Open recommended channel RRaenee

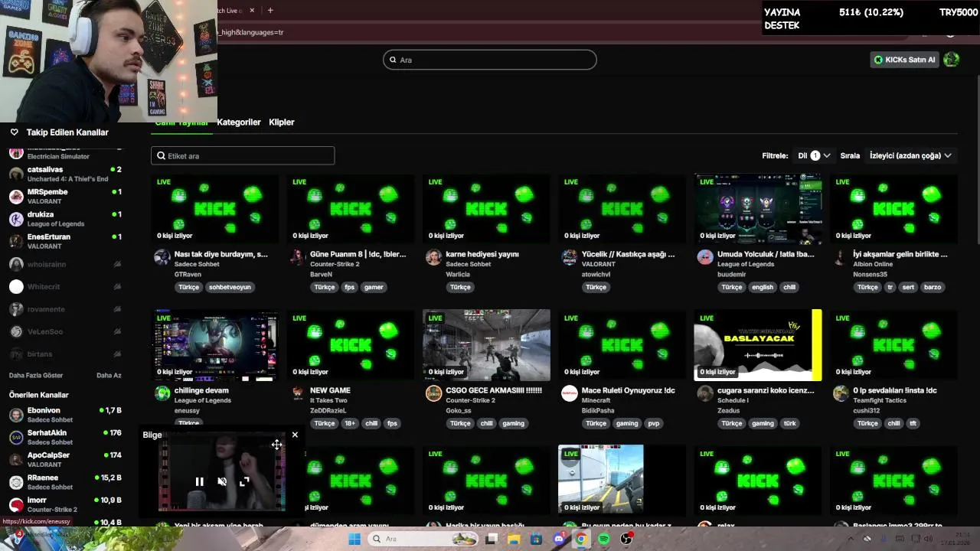65,482
